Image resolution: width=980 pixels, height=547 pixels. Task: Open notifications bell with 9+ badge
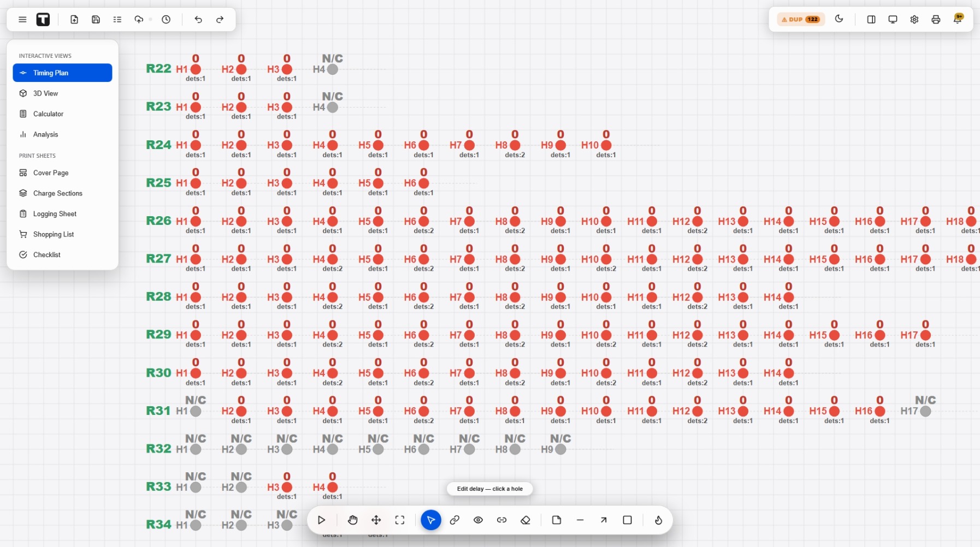point(958,19)
